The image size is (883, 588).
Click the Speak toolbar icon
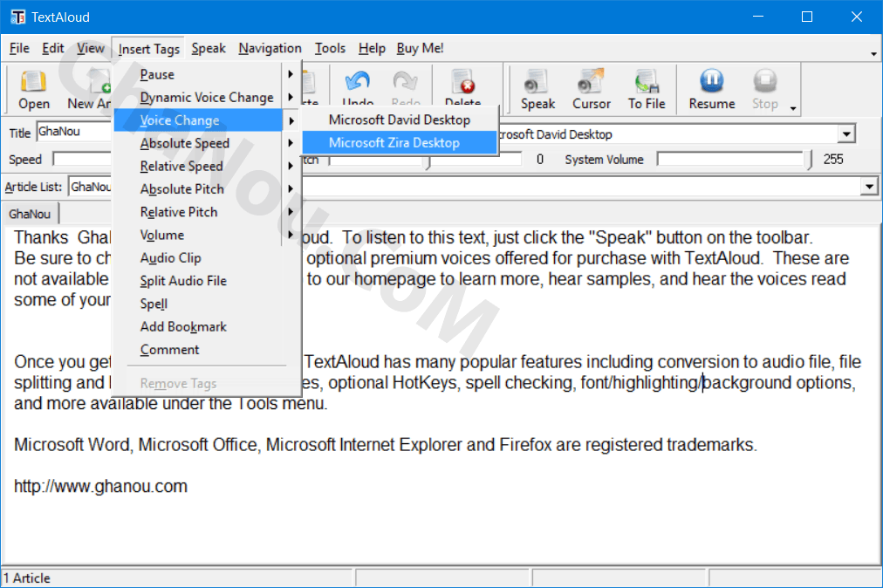coord(537,89)
